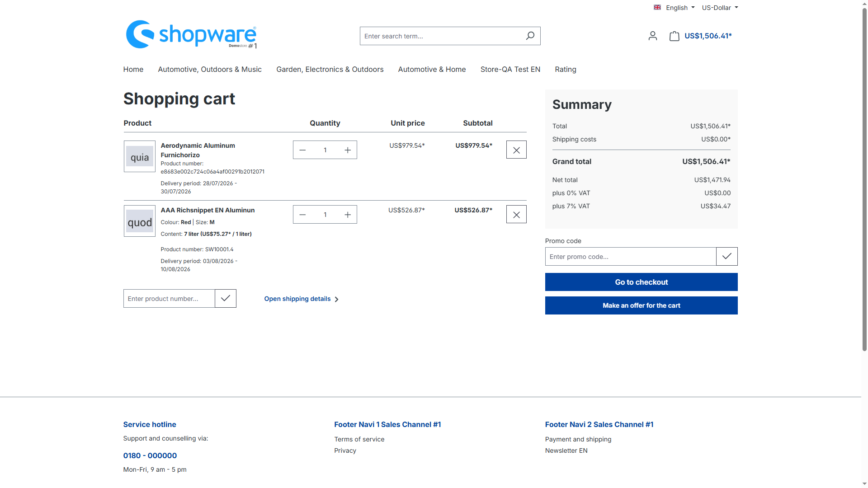
Task: Open the Rating menu item
Action: [566, 69]
